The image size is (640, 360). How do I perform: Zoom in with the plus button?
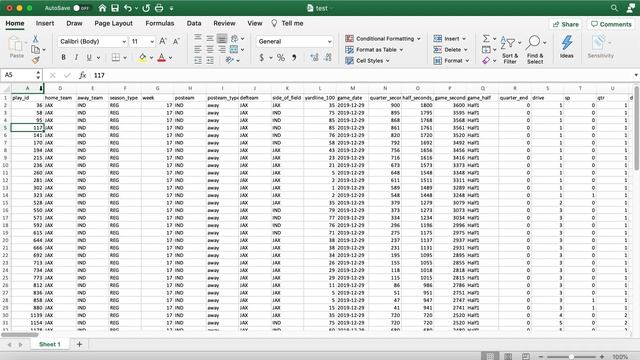(601, 356)
